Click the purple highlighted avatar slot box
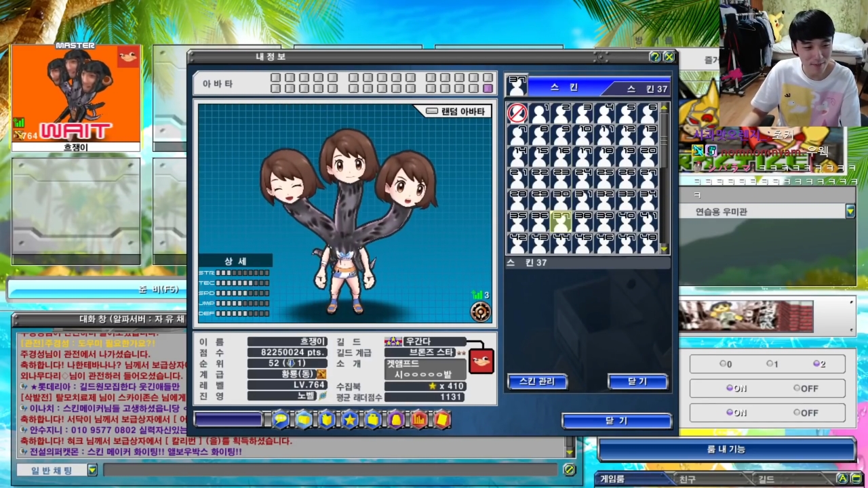Viewport: 868px width, 488px height. 488,88
